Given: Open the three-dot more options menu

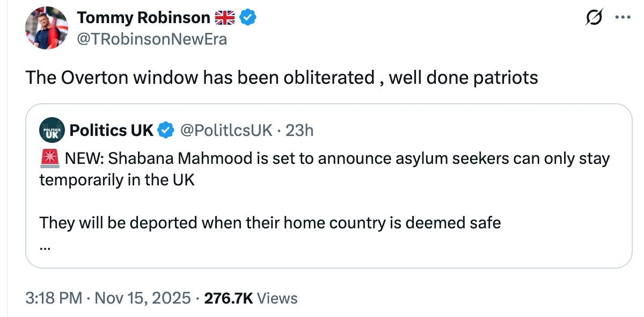Looking at the screenshot, I should pyautogui.click(x=624, y=18).
